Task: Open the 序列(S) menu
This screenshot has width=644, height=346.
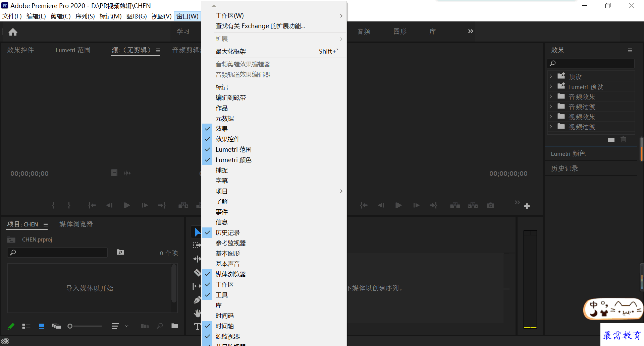Action: [x=85, y=16]
